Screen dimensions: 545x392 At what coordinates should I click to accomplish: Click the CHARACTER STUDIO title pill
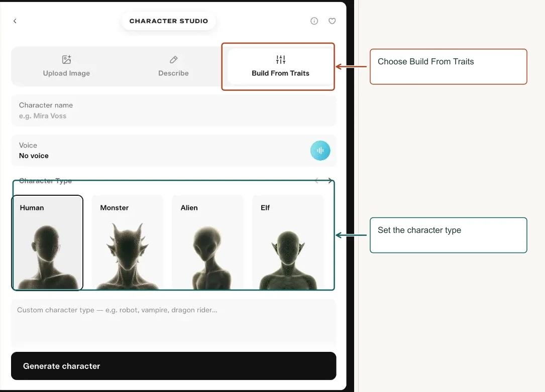[x=169, y=21]
